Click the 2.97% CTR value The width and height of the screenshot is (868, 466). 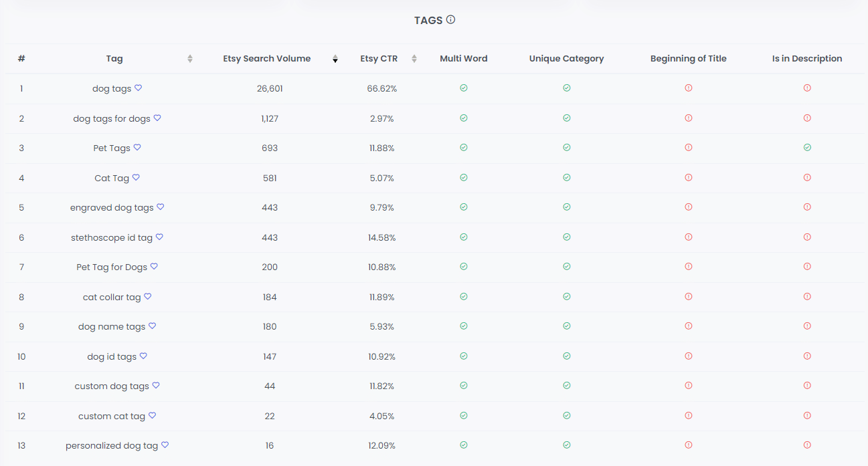(382, 118)
